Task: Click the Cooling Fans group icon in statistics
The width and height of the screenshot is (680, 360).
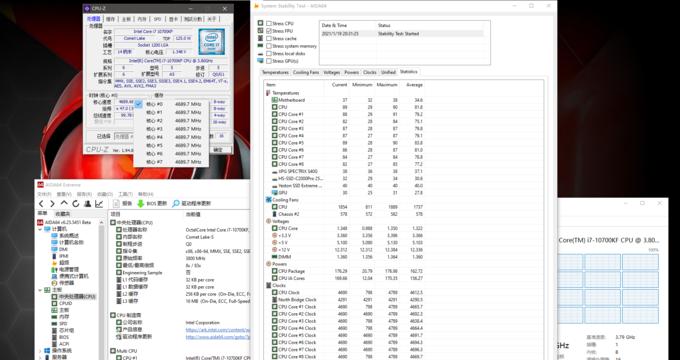Action: 268,200
